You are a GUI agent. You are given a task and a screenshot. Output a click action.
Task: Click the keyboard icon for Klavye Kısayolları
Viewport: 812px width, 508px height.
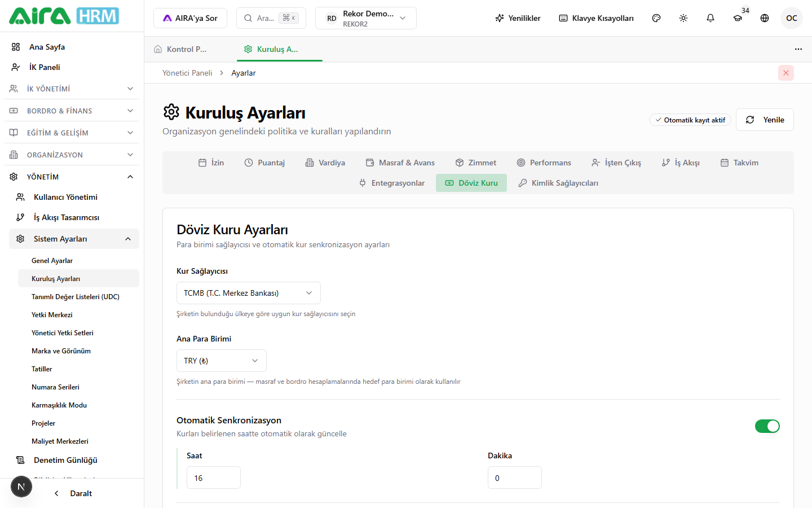pos(563,18)
